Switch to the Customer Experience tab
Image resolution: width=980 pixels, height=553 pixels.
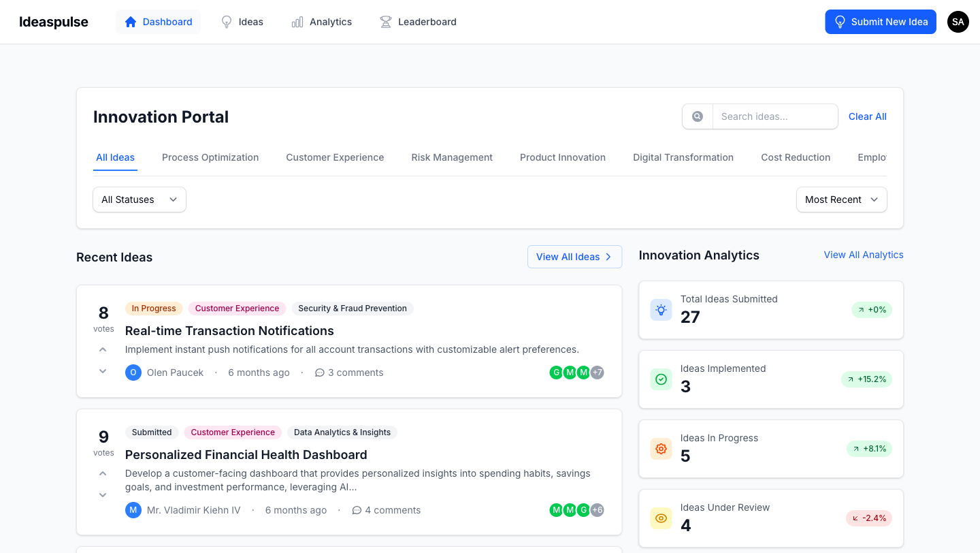335,157
